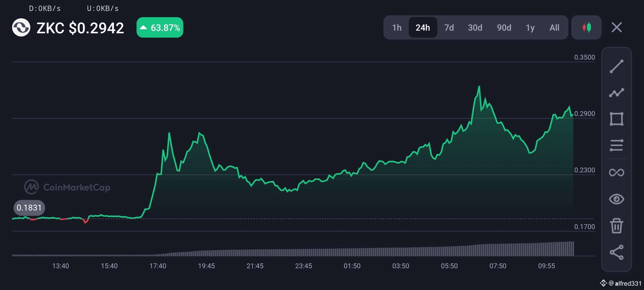The width and height of the screenshot is (644, 290).
Task: Select the 7d time range tab
Action: point(449,27)
